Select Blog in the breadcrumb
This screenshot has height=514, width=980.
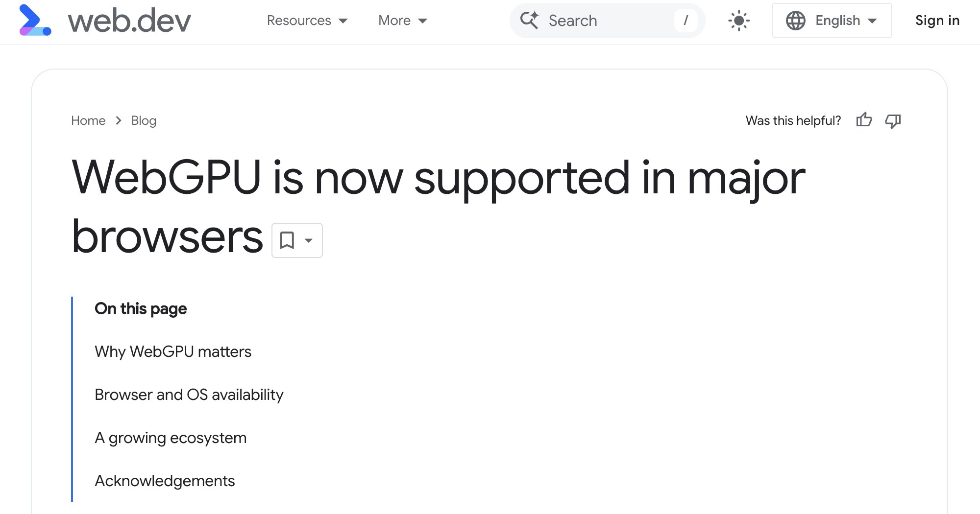tap(144, 120)
